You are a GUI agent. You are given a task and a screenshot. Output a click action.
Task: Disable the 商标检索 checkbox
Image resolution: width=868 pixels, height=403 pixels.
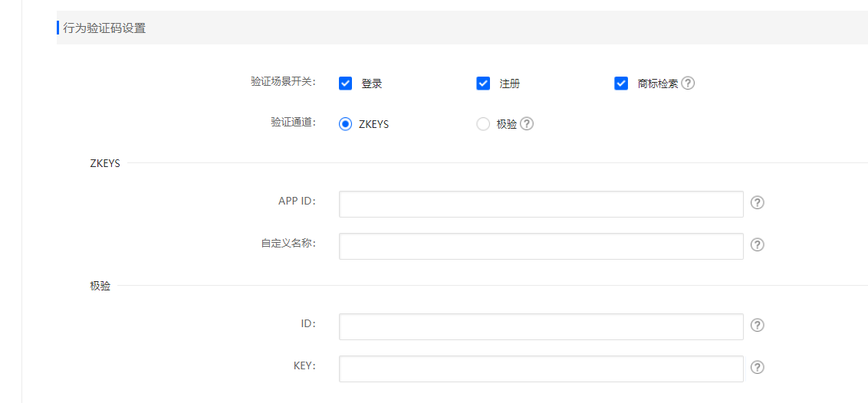coord(621,84)
